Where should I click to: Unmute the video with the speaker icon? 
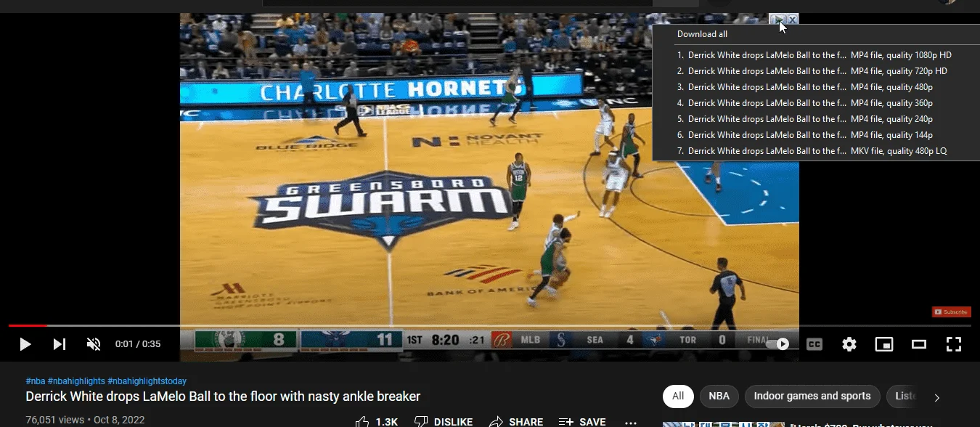pos(94,344)
